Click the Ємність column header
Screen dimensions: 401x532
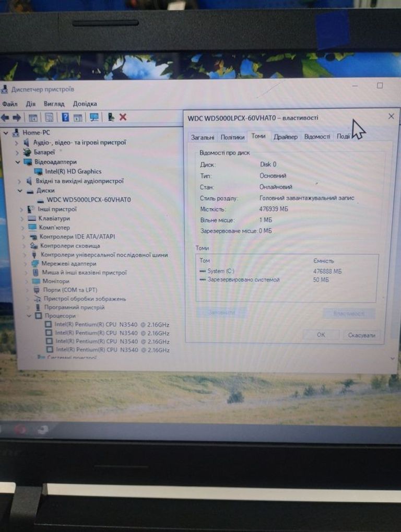click(x=324, y=261)
